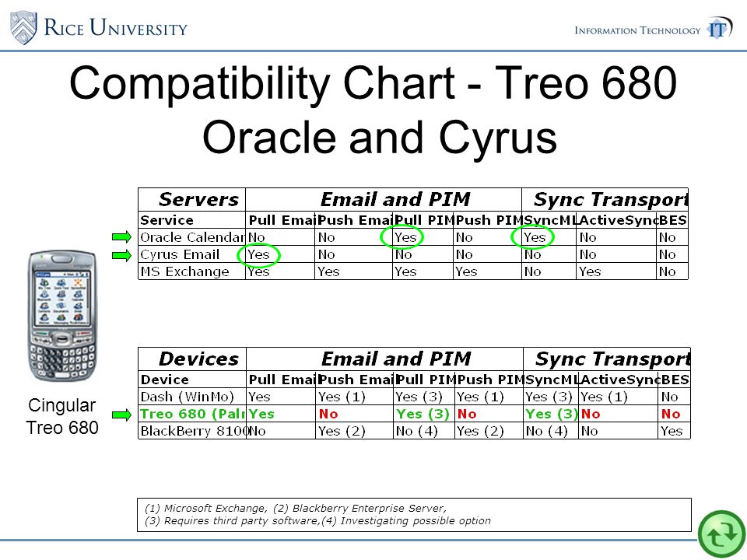This screenshot has width=747, height=560.
Task: Click footnote "(1) Microsoft Exchange, (2) Blackberry Enterprise Server"
Action: [x=296, y=508]
